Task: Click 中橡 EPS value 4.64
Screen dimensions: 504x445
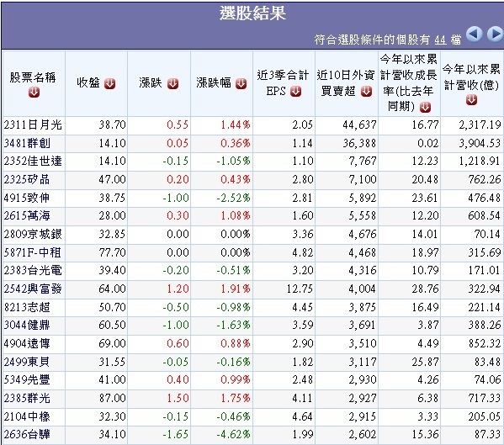Action: click(x=302, y=416)
